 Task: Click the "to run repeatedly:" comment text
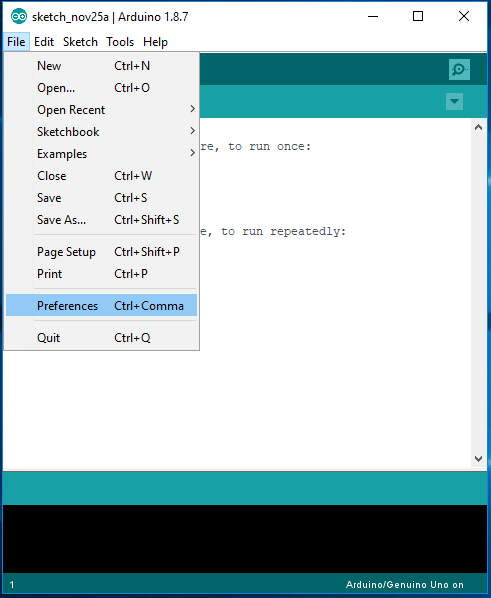[x=283, y=231]
